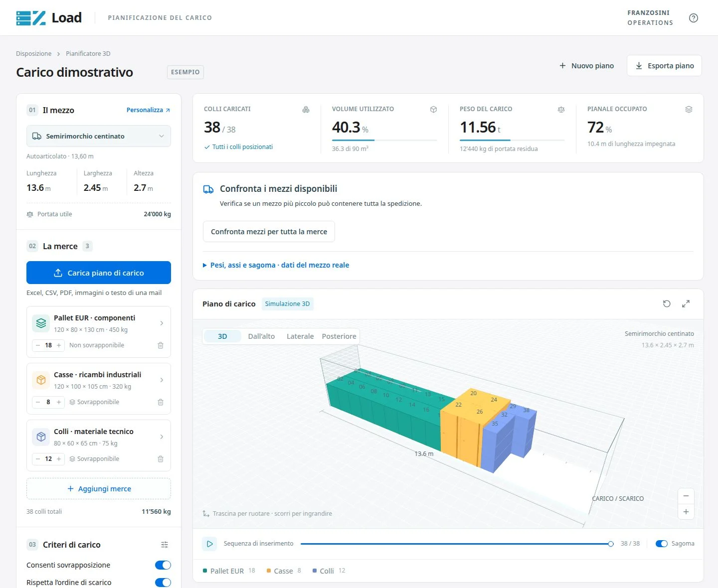Expand the load plan to fullscreen
Viewport: 718px width, 588px height.
(686, 303)
